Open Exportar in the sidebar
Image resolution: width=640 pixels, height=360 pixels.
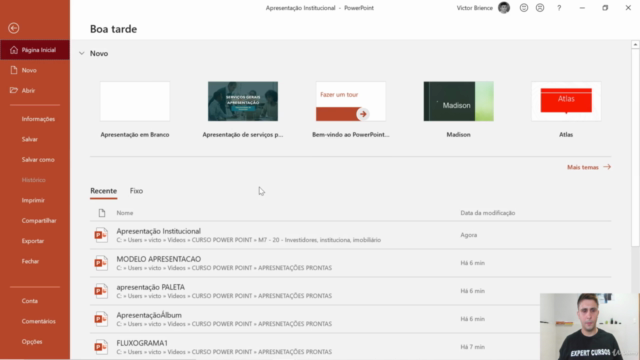point(33,241)
